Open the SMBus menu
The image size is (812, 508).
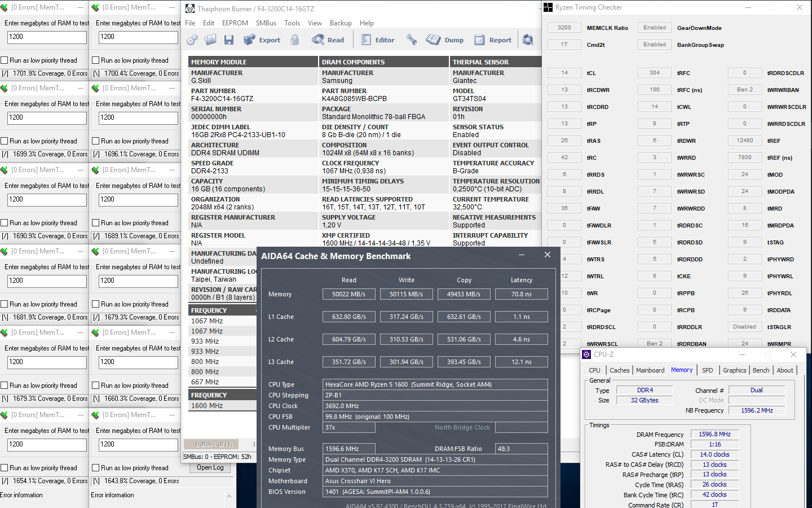click(x=266, y=23)
